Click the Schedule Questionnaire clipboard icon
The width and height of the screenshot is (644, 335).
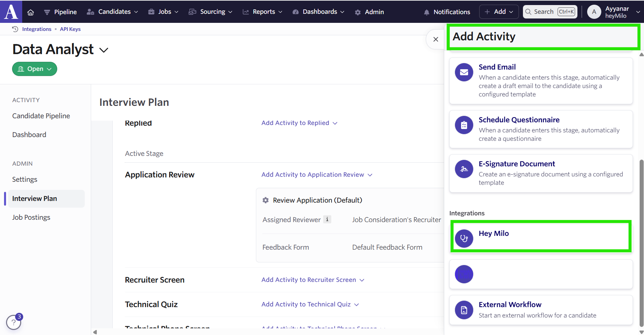(464, 125)
